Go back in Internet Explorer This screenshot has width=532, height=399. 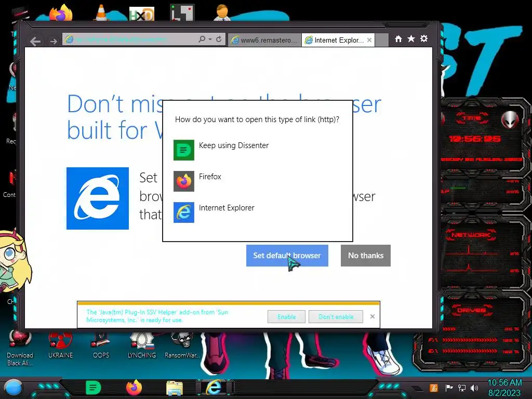35,42
